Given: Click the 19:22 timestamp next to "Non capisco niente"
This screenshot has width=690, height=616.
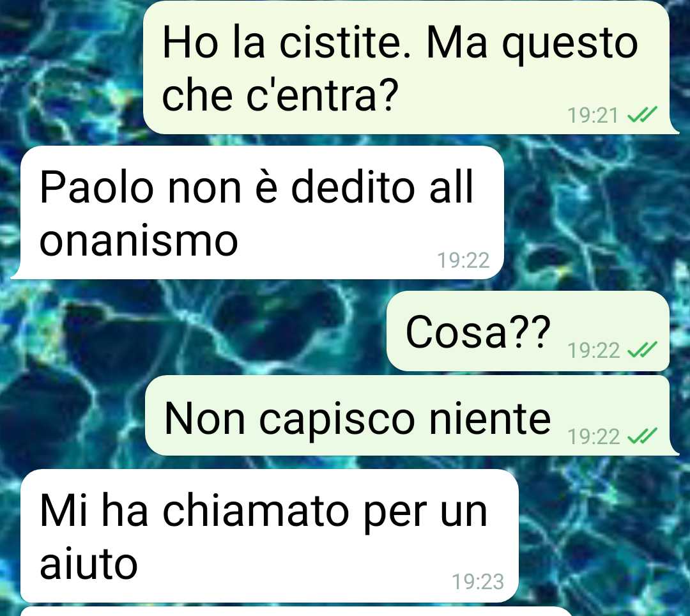Looking at the screenshot, I should (x=594, y=437).
